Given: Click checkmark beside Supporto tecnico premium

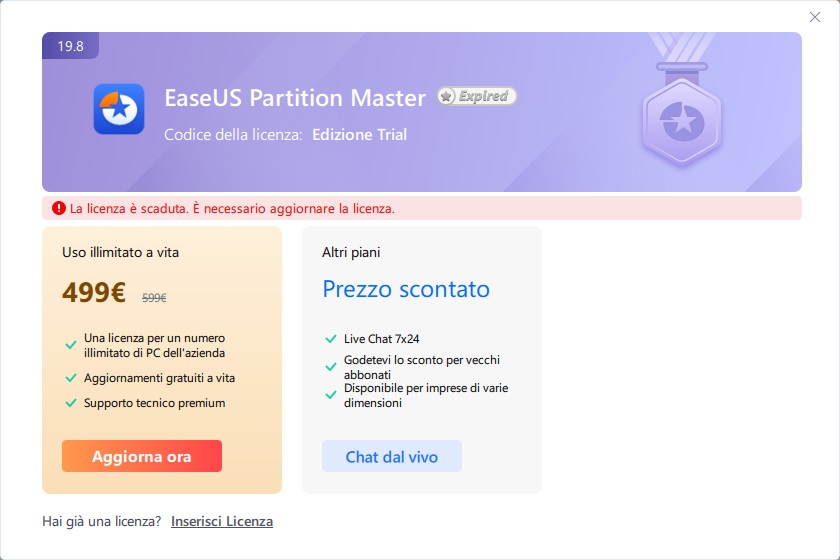Looking at the screenshot, I should [71, 402].
